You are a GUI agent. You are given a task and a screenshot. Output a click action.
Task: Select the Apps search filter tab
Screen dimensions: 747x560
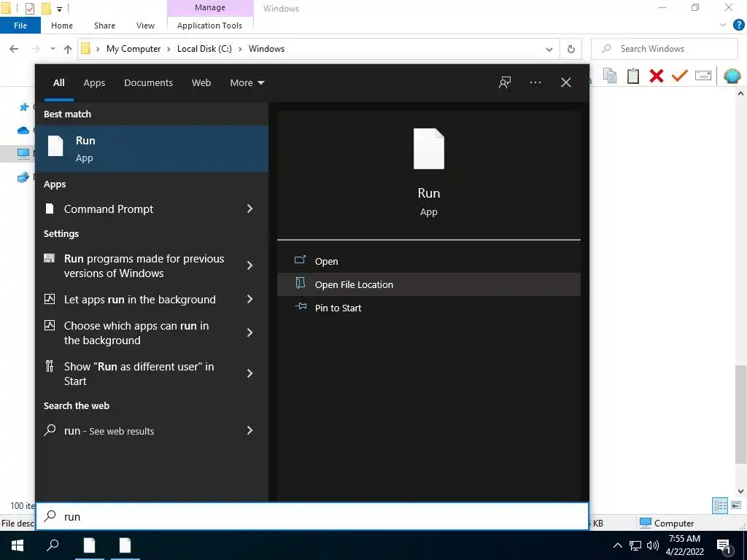(94, 82)
